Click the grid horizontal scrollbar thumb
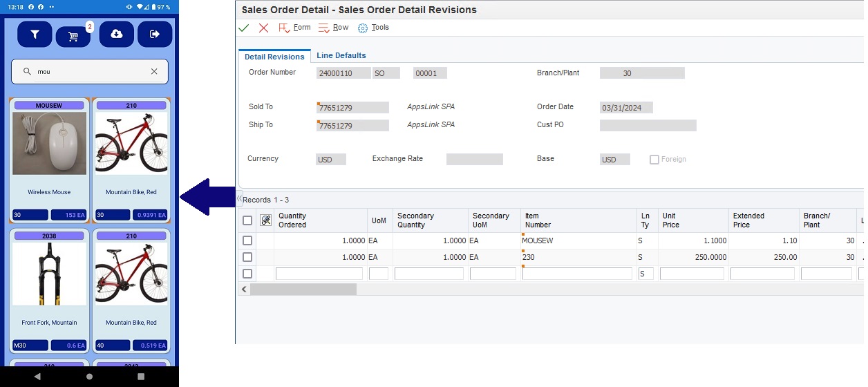The width and height of the screenshot is (868, 387). point(303,289)
